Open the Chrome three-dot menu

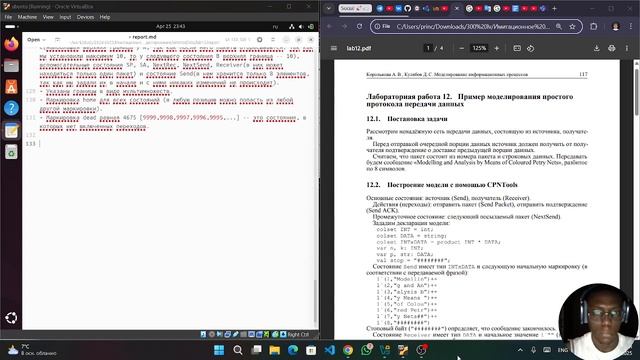(631, 27)
